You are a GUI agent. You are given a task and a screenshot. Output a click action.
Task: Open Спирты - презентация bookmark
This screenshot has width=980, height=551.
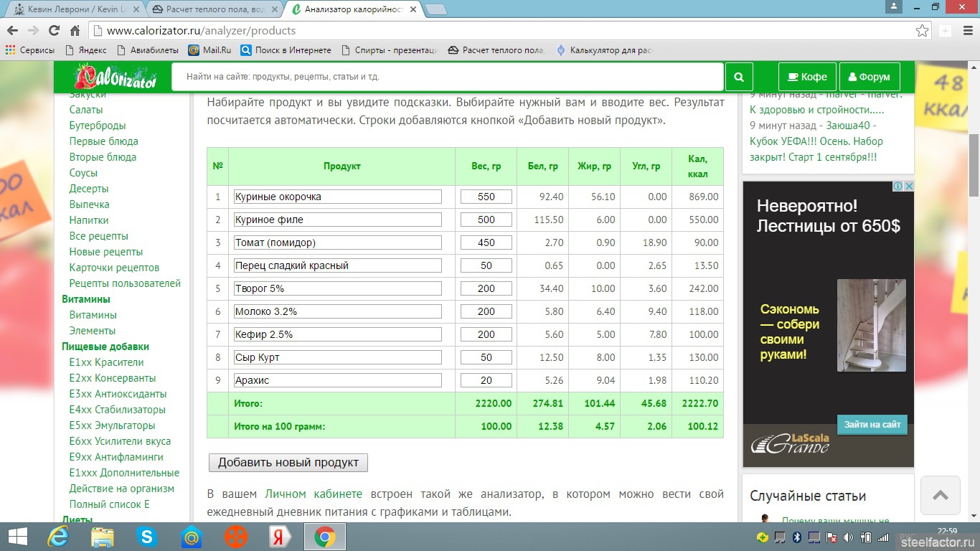pos(390,50)
